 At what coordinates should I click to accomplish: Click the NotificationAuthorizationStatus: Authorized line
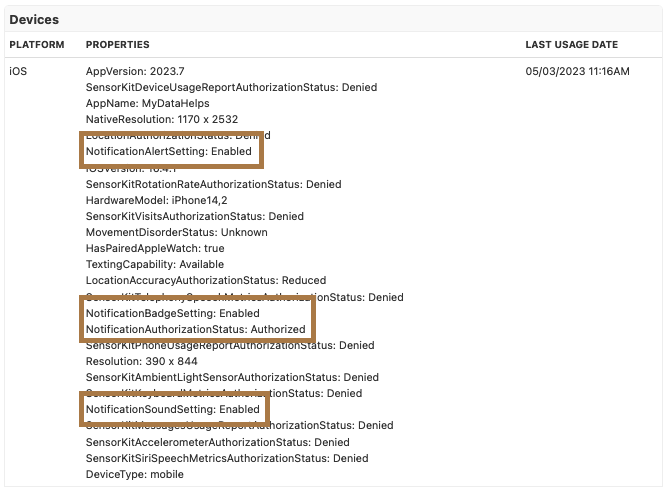click(195, 329)
